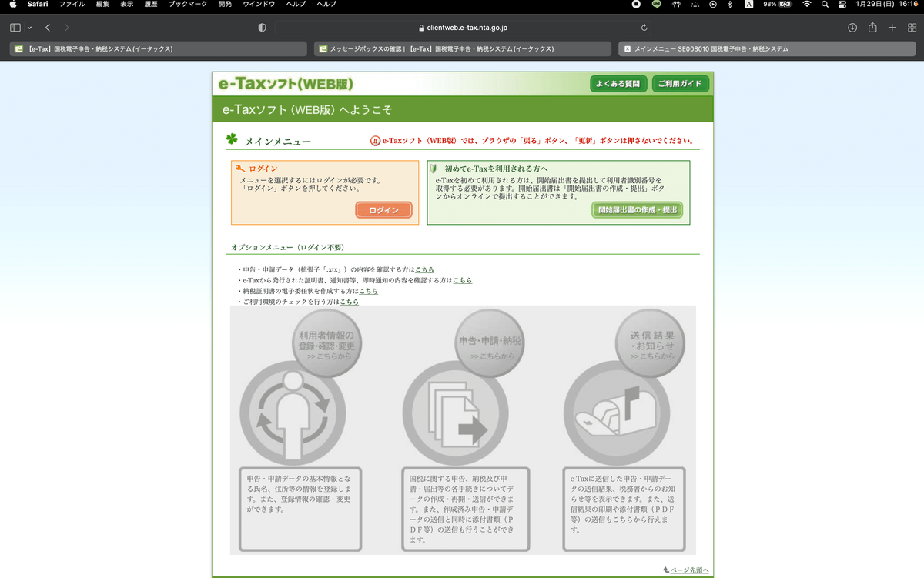Click Safari's forward arrow
The image size is (924, 578).
coord(67,28)
